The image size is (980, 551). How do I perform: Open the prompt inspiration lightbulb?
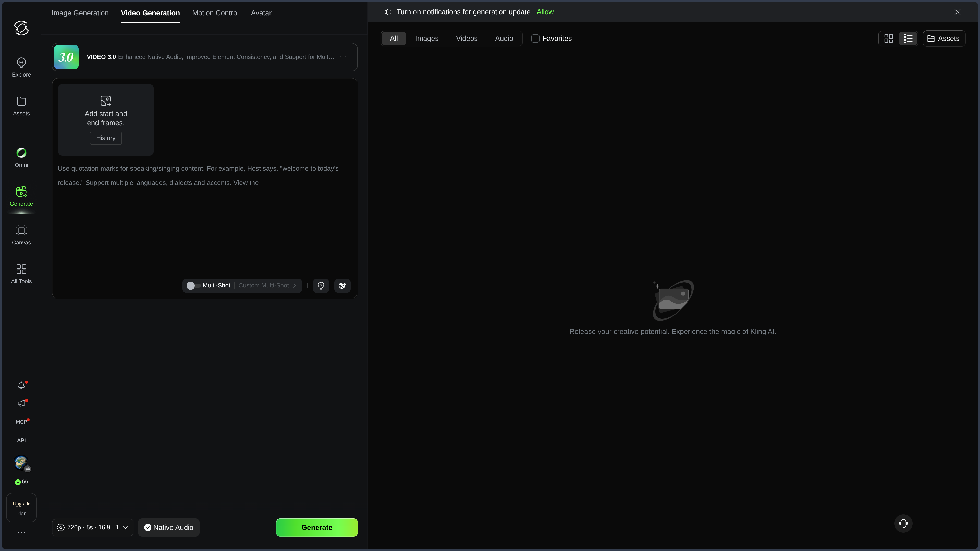[x=321, y=286]
